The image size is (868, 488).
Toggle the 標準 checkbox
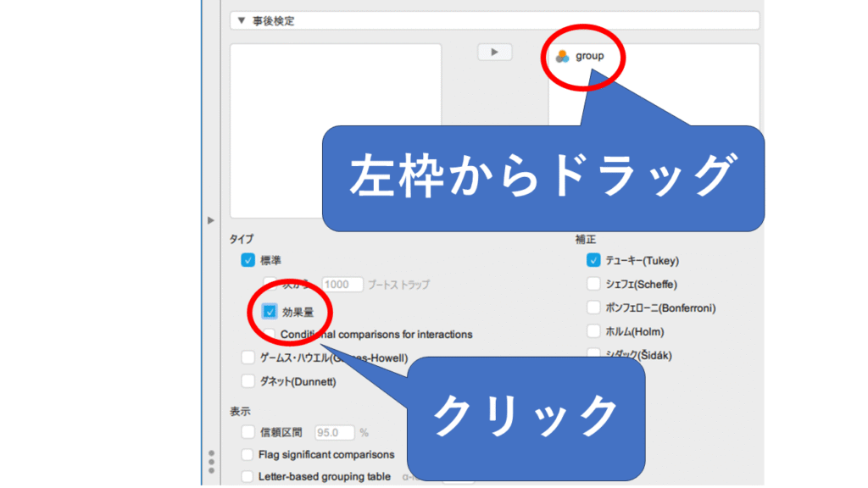(248, 261)
